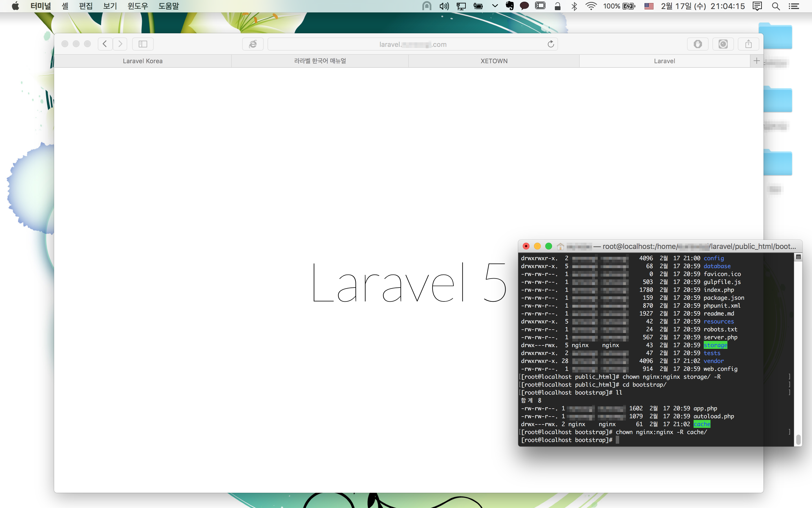The height and width of the screenshot is (508, 812).
Task: Open the 보기 menu
Action: tap(110, 6)
